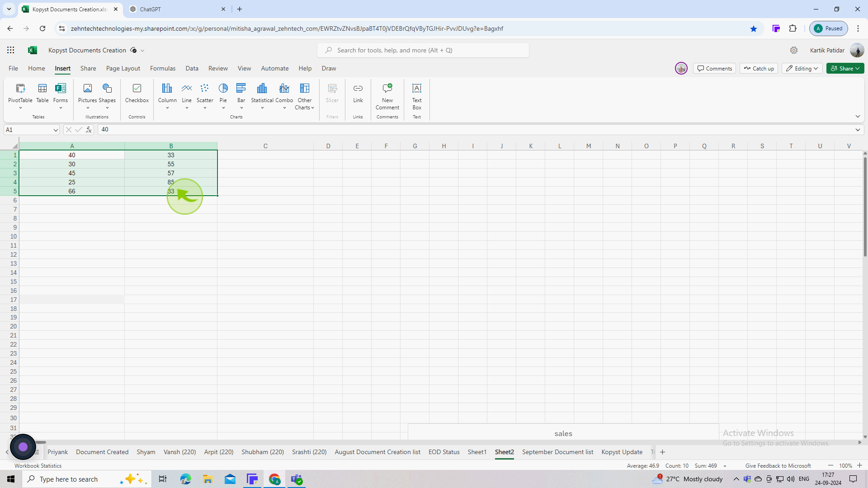The height and width of the screenshot is (488, 868).
Task: Insert a Statistical chart
Action: [x=262, y=96]
